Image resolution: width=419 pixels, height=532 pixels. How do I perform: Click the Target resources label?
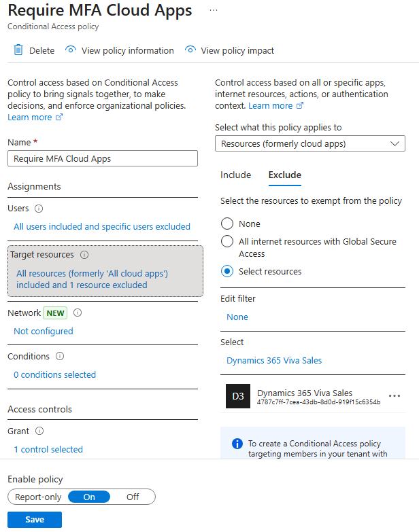pos(41,255)
